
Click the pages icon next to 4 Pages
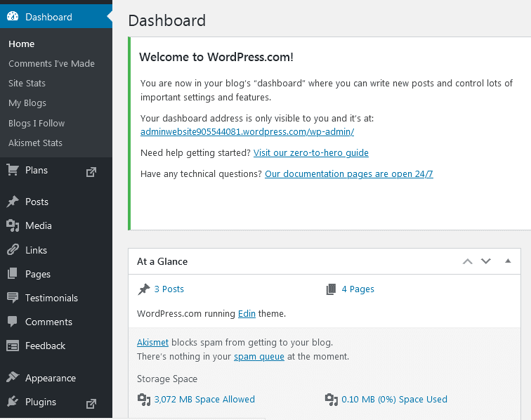[331, 289]
